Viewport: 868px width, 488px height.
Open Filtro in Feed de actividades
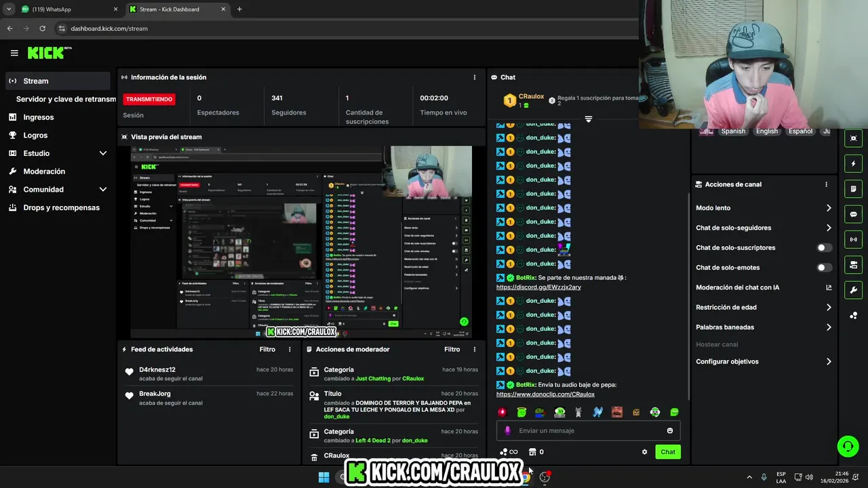[267, 350]
